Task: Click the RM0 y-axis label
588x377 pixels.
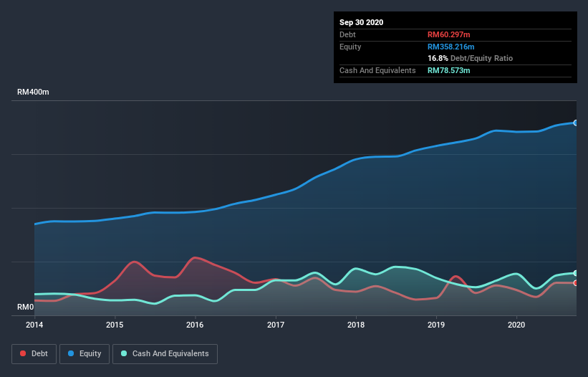Action: click(26, 307)
